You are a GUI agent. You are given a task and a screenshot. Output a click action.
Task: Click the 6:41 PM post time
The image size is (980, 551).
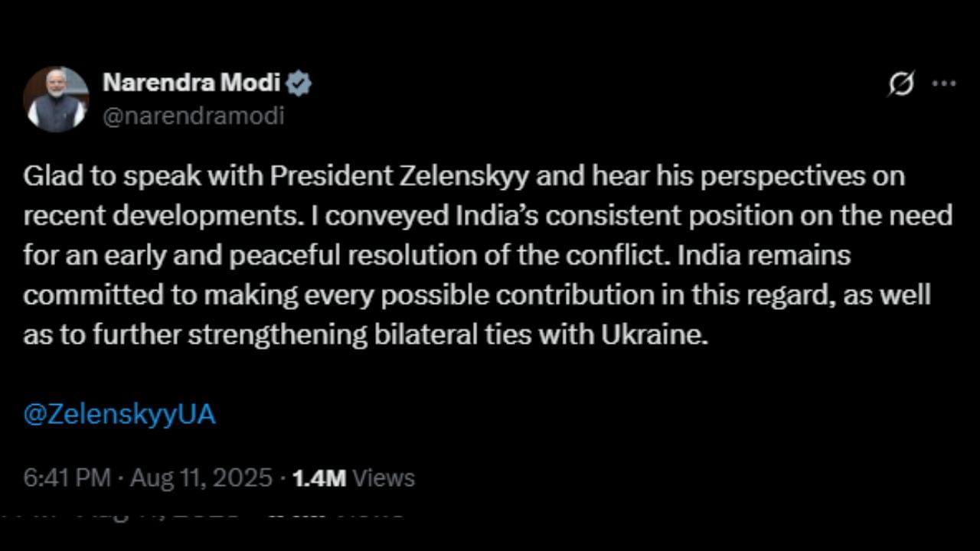(67, 478)
